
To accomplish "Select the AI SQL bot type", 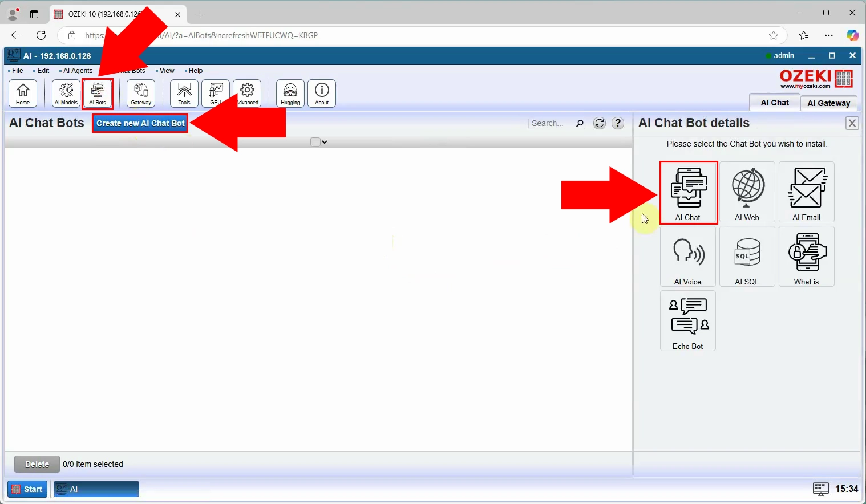I will click(747, 257).
